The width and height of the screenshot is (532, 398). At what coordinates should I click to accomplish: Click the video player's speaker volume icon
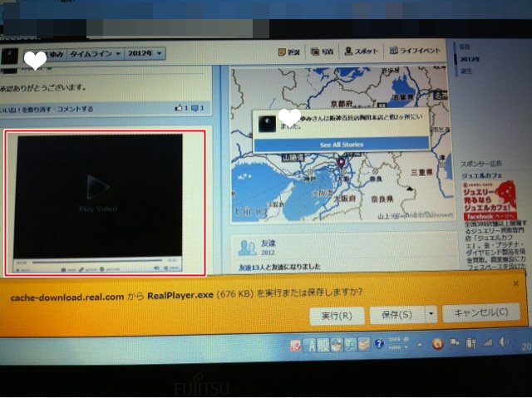coord(157,268)
